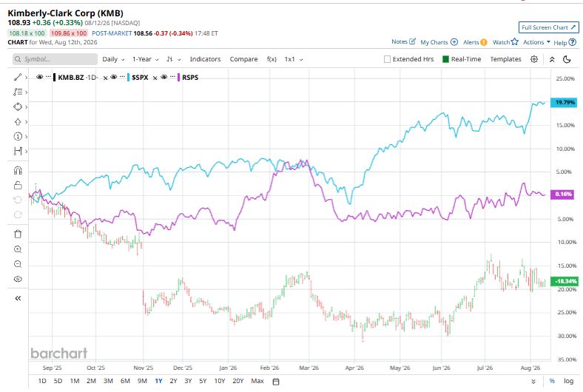Select the 3M time range

(x=108, y=381)
